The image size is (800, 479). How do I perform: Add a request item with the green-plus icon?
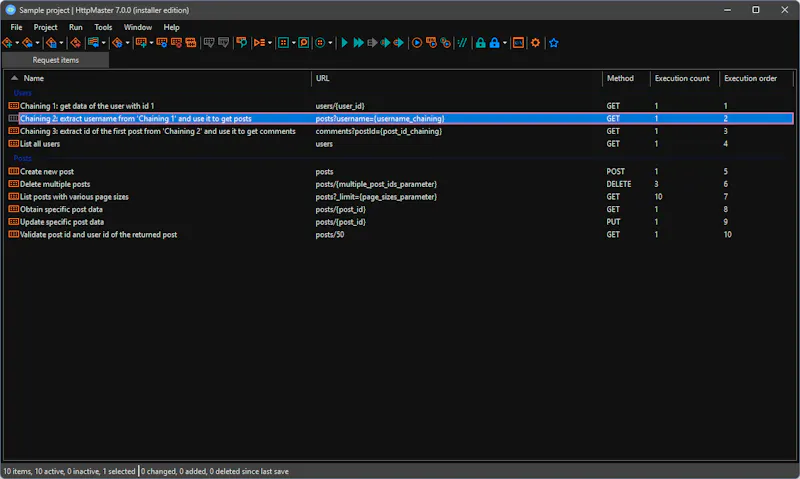point(141,43)
